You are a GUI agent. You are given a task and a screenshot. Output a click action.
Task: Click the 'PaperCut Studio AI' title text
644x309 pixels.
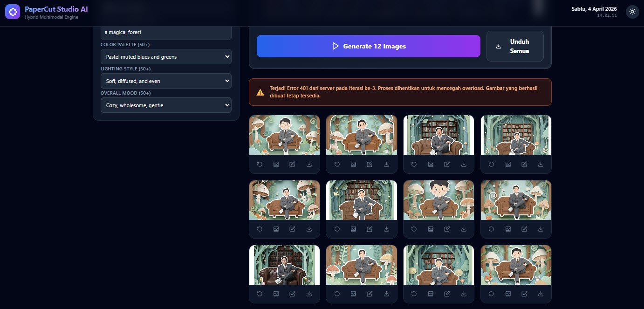click(x=56, y=9)
